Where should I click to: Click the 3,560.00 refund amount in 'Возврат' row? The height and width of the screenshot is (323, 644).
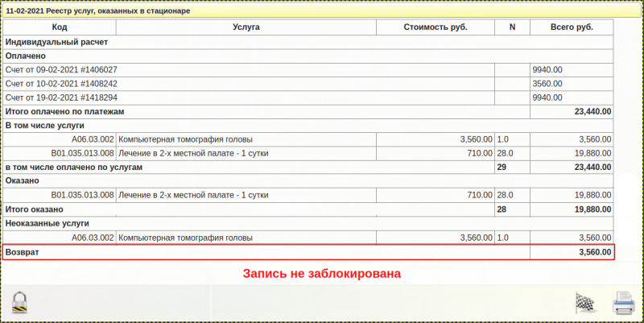pyautogui.click(x=595, y=253)
